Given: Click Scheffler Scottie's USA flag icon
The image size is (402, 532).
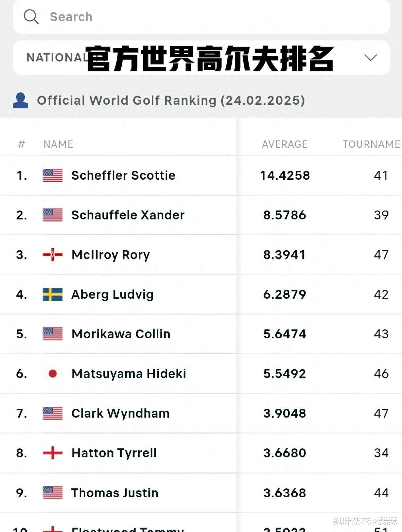Looking at the screenshot, I should [53, 175].
